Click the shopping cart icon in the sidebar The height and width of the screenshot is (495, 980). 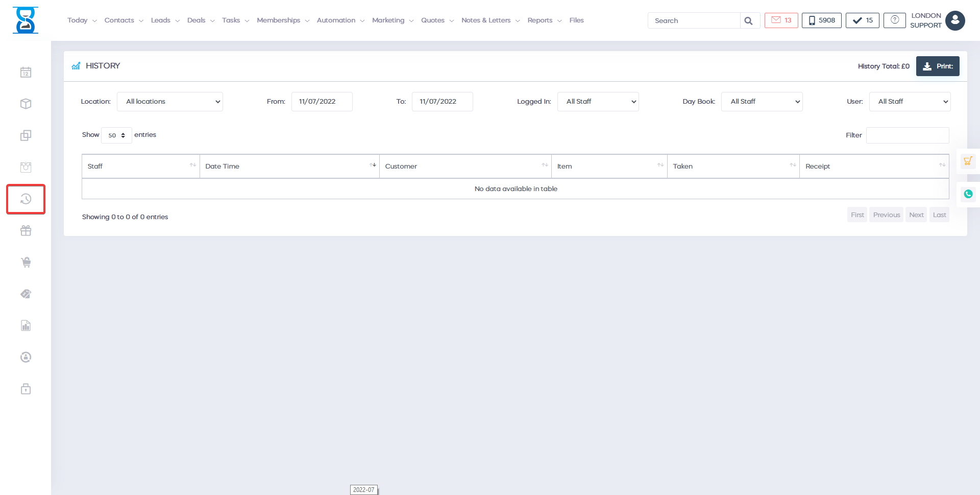click(26, 262)
